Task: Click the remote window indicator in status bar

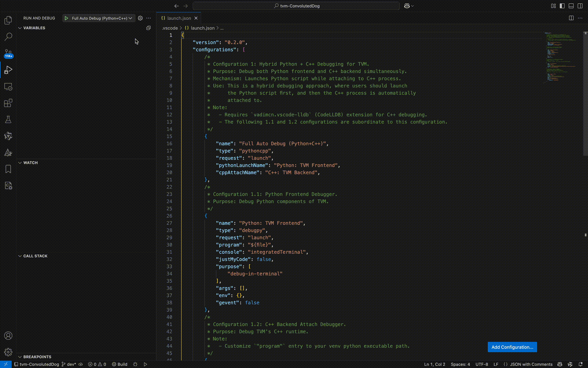Action: 6,364
